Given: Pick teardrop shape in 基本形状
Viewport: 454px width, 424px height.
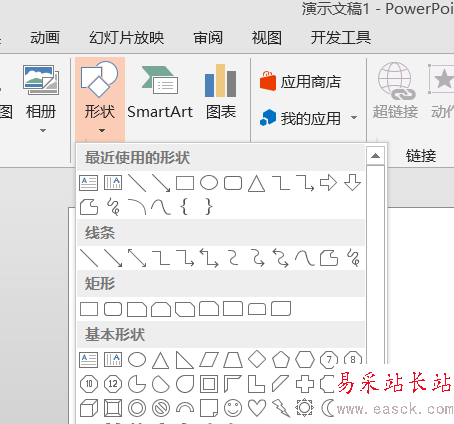Looking at the screenshot, I should point(185,384).
